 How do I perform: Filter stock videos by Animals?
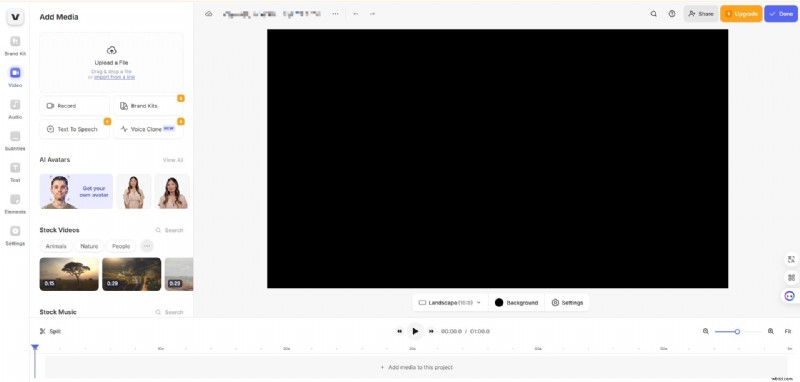[x=56, y=246]
